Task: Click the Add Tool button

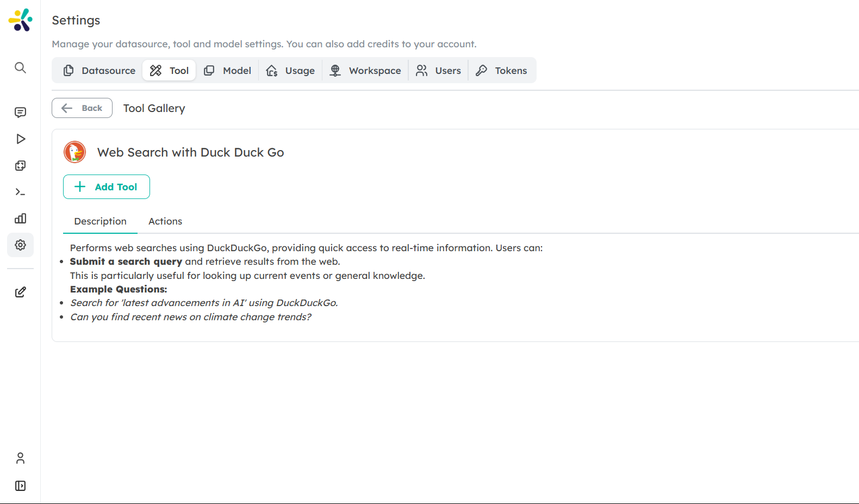Action: click(107, 187)
